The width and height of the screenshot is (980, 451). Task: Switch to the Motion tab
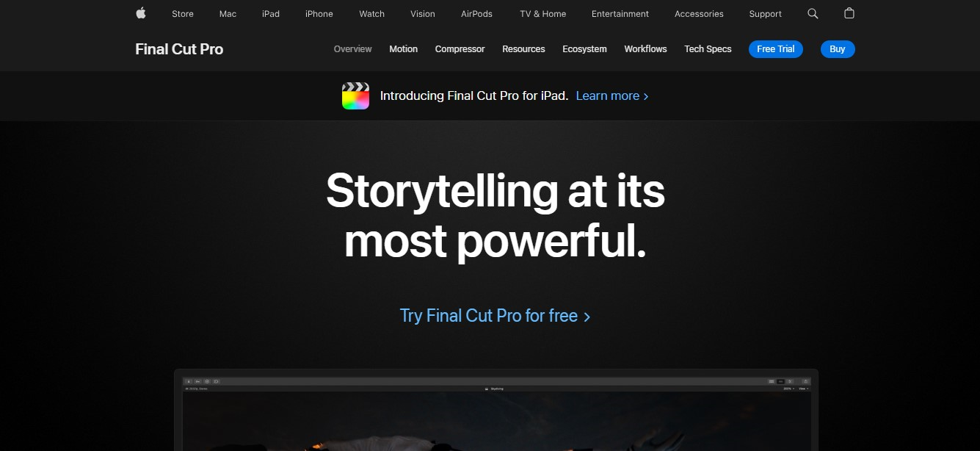[403, 49]
